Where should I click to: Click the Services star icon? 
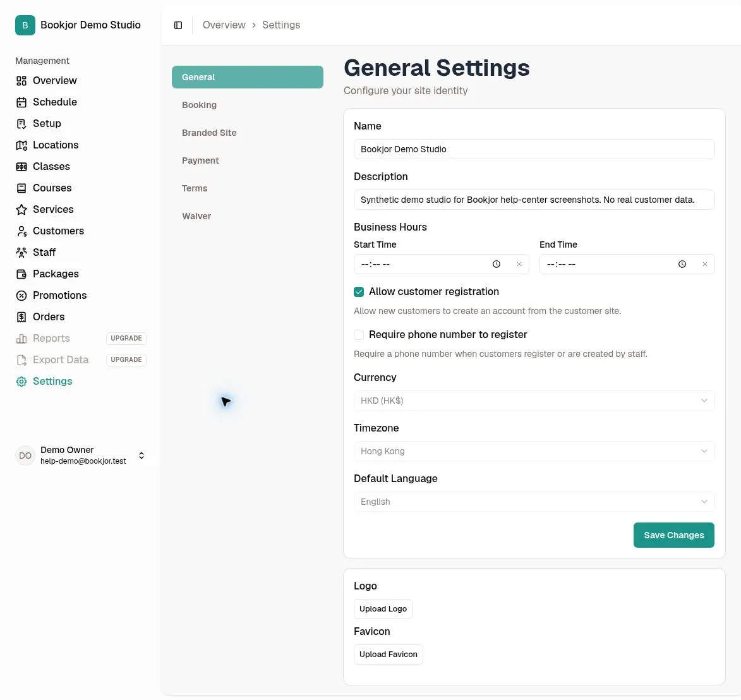click(x=21, y=210)
